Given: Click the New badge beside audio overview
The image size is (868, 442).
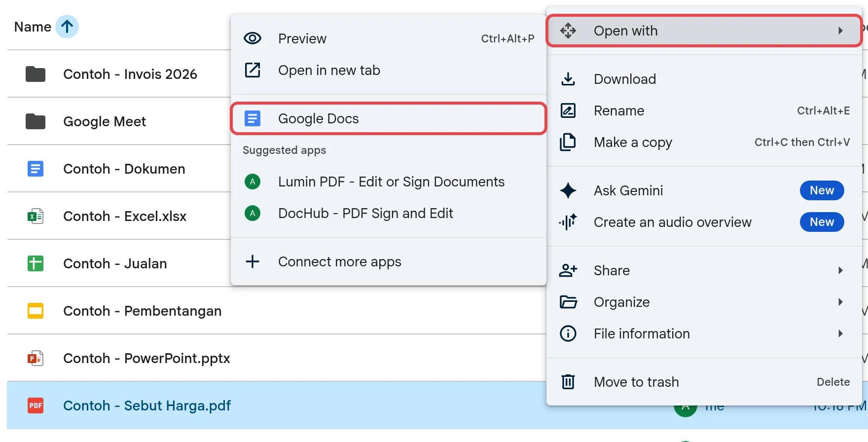Looking at the screenshot, I should click(x=822, y=222).
